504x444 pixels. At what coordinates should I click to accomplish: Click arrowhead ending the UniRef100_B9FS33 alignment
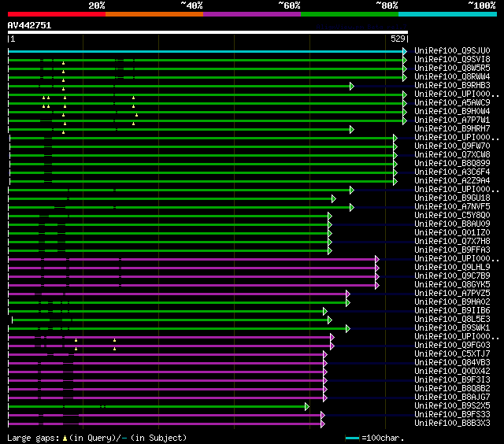(x=323, y=416)
